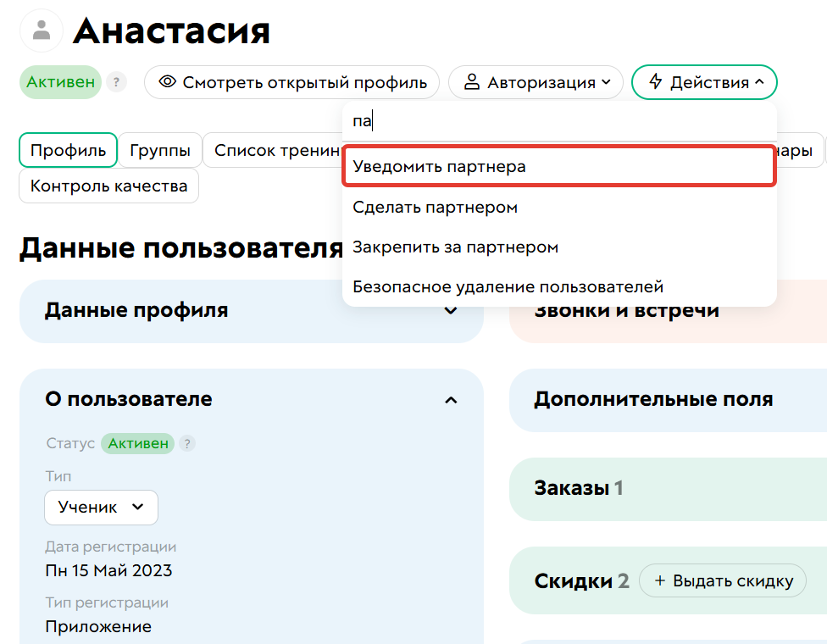Click the plus icon on Выдать скидку
This screenshot has width=827, height=644.
[660, 580]
